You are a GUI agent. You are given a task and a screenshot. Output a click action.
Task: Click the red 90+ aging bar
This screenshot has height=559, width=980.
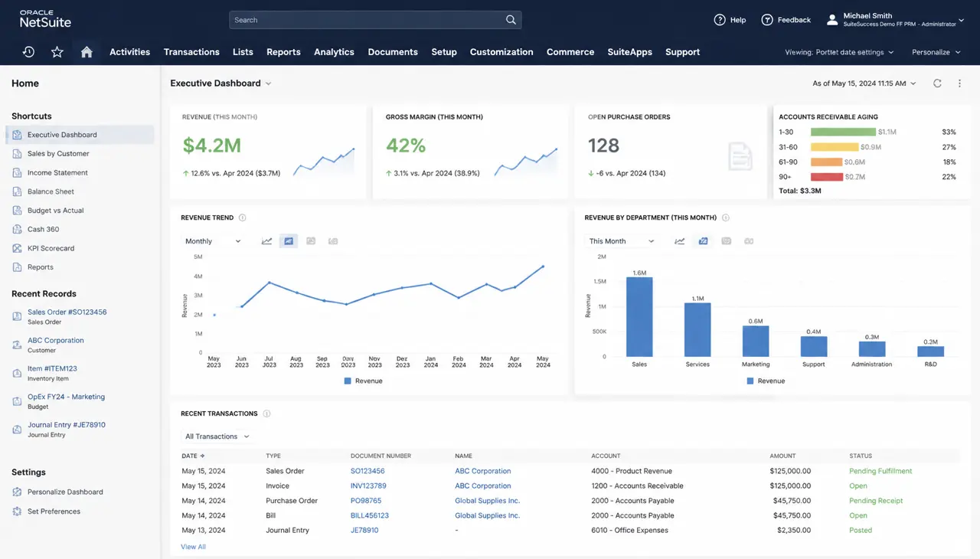tap(826, 177)
